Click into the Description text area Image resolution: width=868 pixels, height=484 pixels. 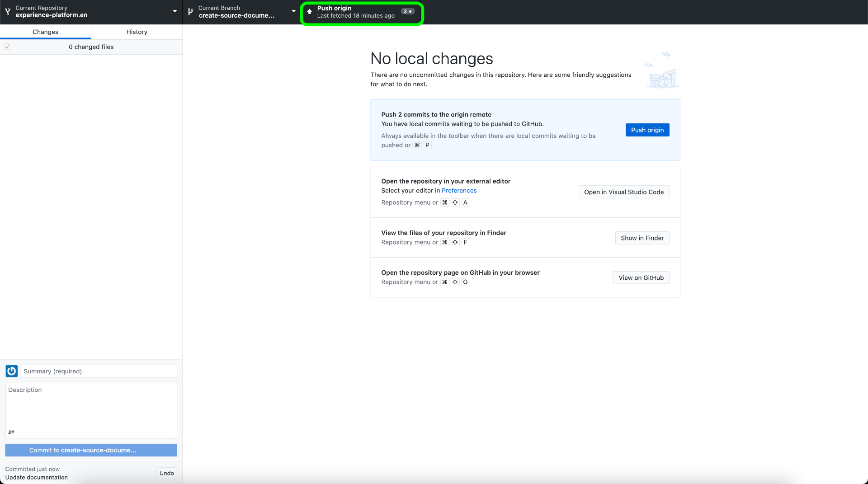[x=91, y=407]
